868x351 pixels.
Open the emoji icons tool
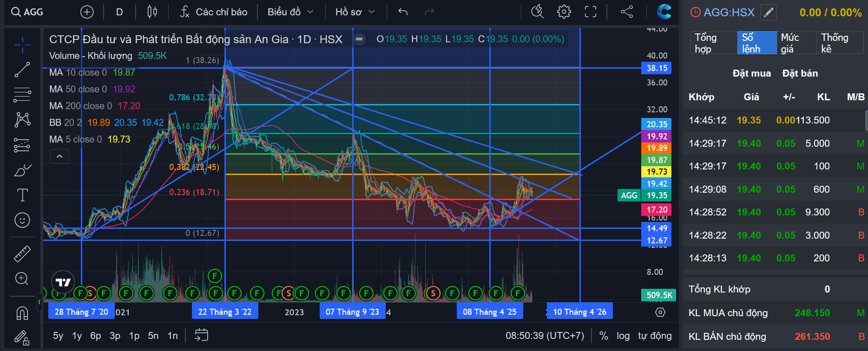pyautogui.click(x=22, y=220)
